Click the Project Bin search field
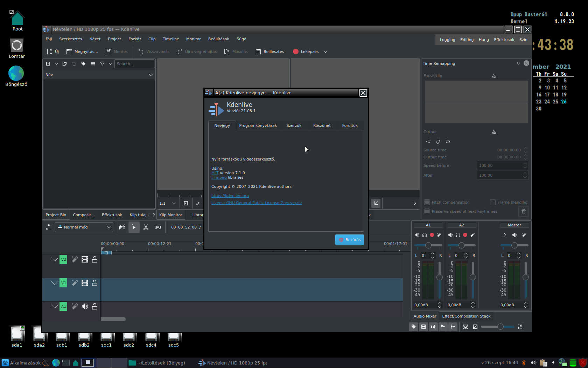The height and width of the screenshot is (368, 588). click(134, 64)
